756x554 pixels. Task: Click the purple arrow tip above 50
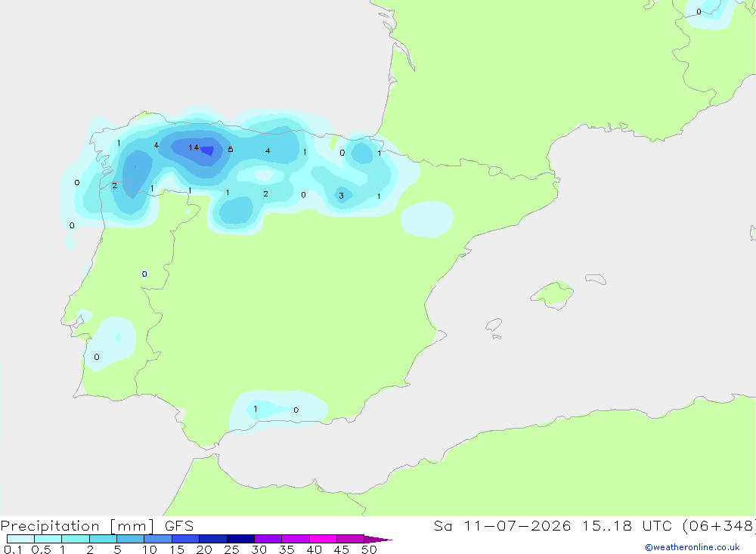pos(378,540)
